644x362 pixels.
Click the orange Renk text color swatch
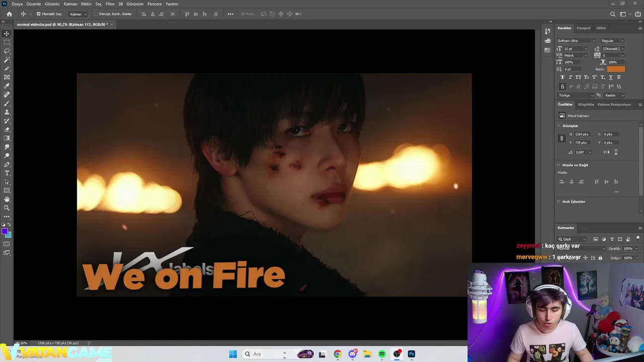coord(616,69)
